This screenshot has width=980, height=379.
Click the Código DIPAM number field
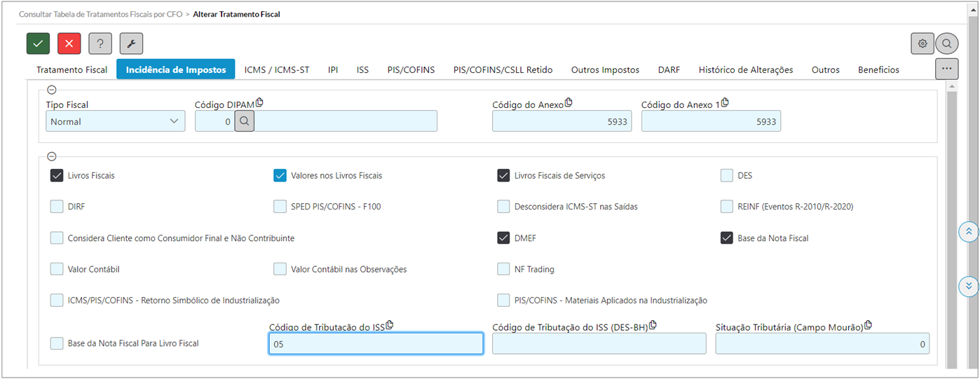pyautogui.click(x=215, y=121)
